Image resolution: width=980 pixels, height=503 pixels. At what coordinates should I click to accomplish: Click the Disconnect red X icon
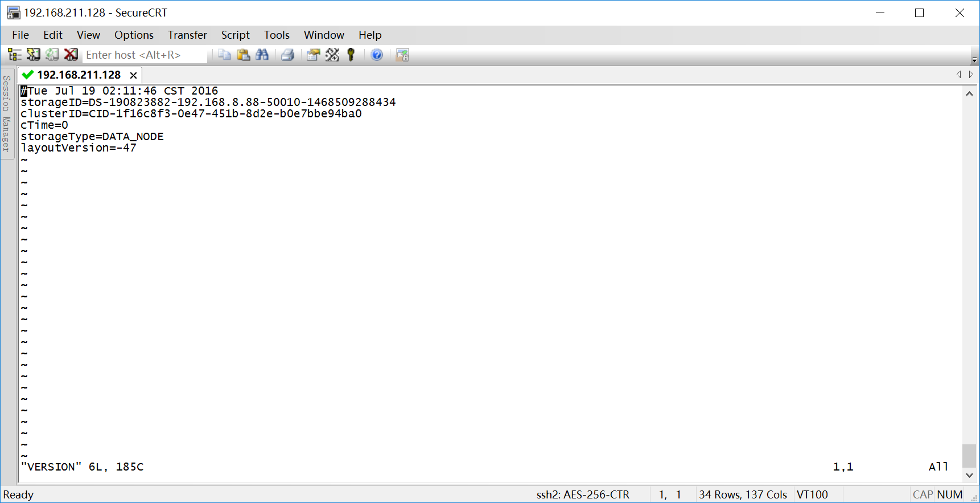(71, 55)
